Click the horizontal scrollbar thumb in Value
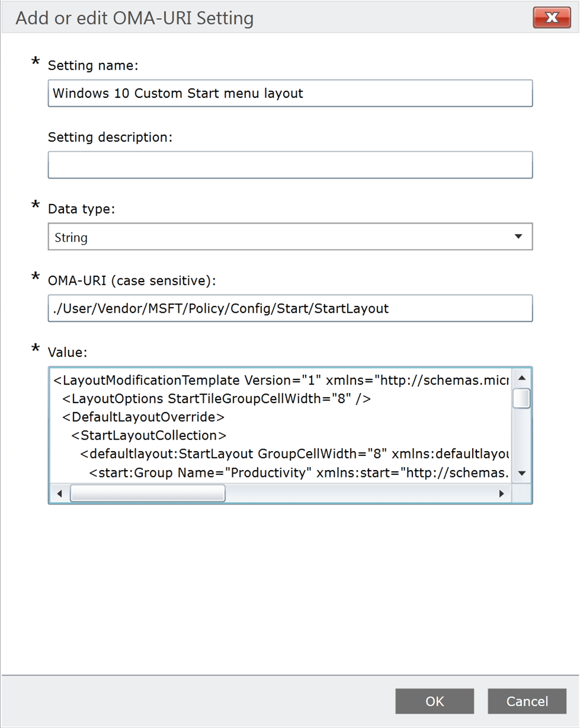 148,493
